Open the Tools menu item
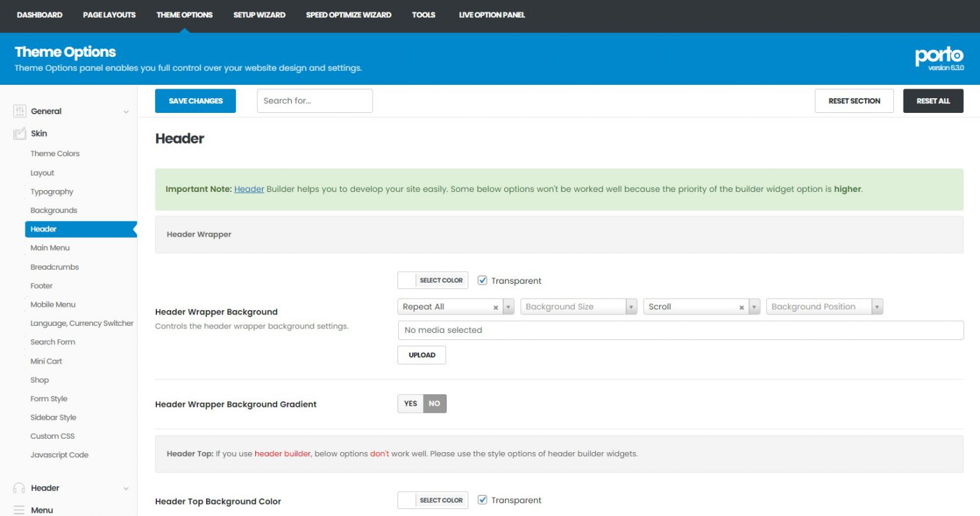This screenshot has height=516, width=980. pyautogui.click(x=423, y=15)
